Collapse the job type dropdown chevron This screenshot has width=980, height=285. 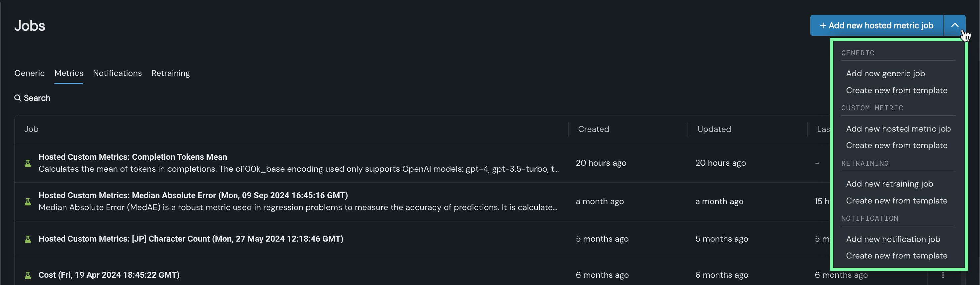coord(954,26)
